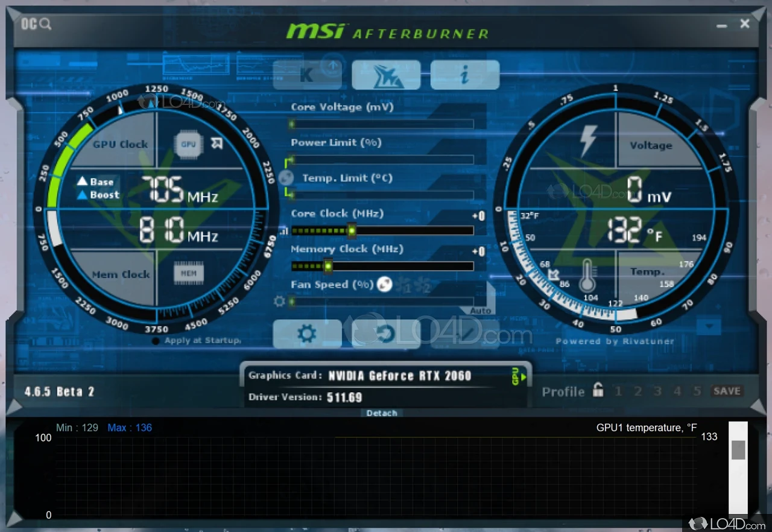Open Afterburner settings gear button
The width and height of the screenshot is (772, 532).
click(307, 334)
